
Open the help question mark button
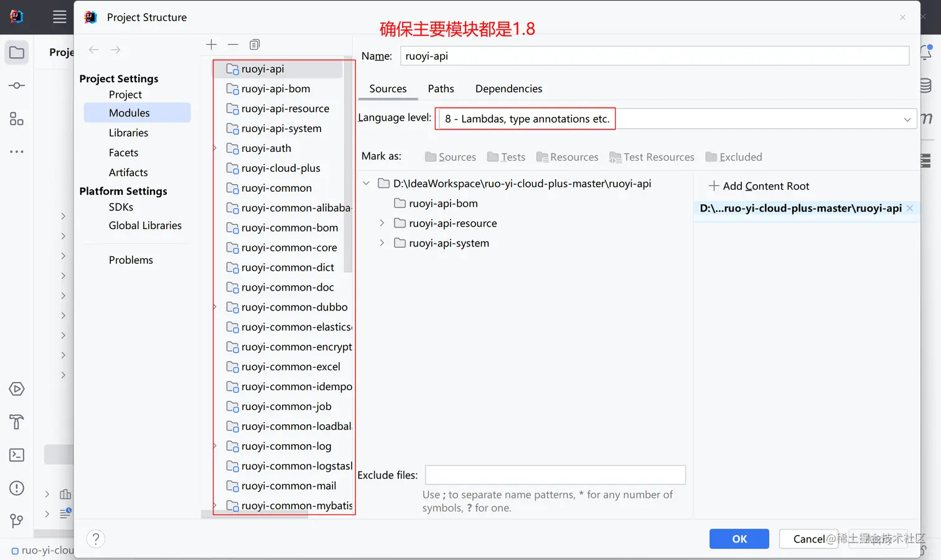(95, 539)
